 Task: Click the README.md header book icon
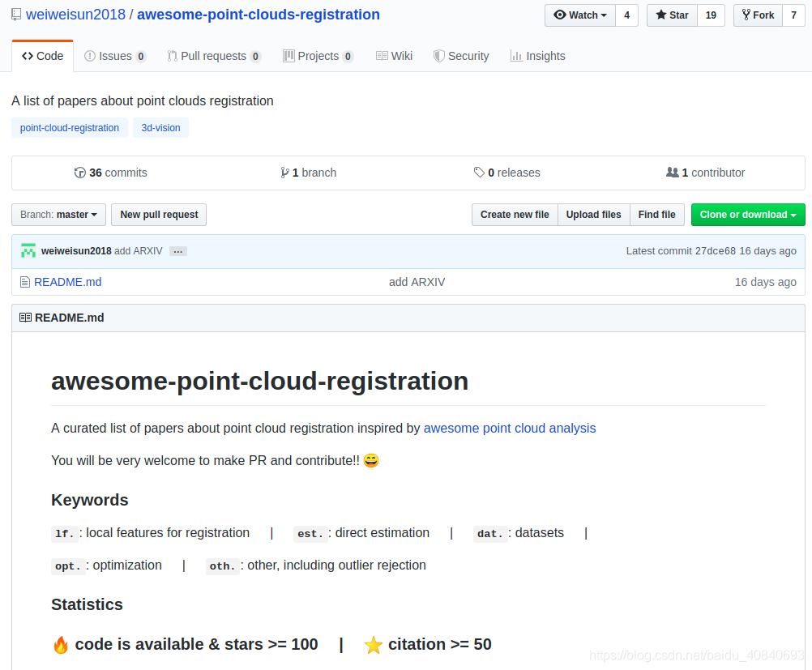tap(25, 318)
